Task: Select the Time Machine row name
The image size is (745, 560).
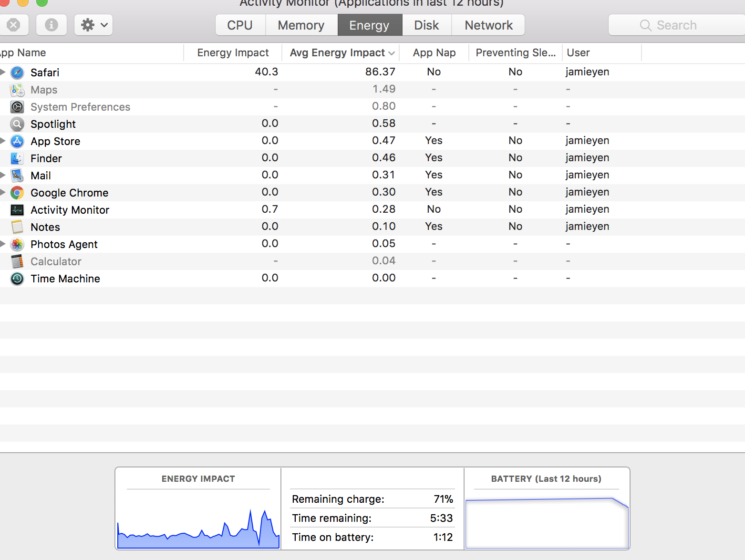Action: (65, 279)
